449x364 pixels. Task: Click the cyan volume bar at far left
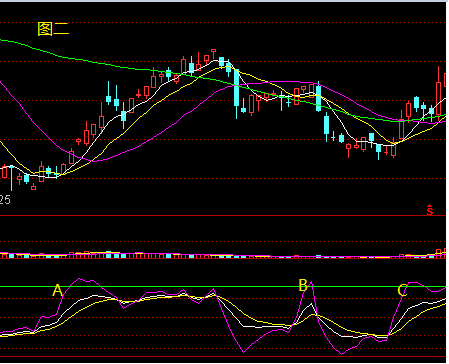point(12,256)
